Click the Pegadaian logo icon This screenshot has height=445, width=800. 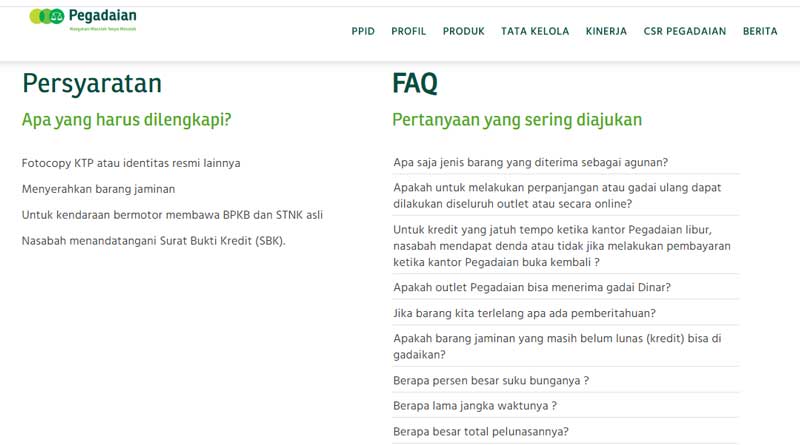click(x=47, y=16)
